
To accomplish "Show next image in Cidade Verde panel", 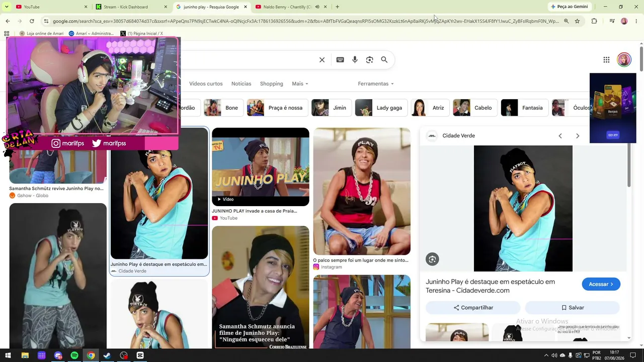I will click(x=578, y=136).
